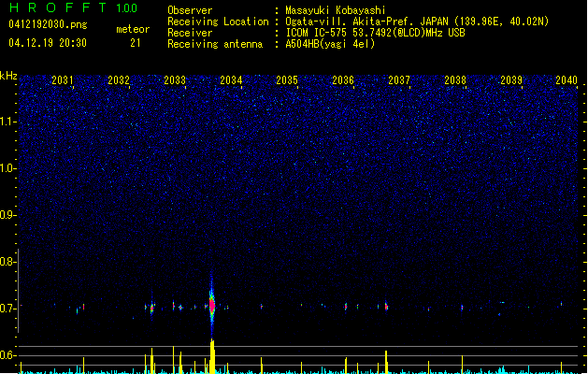Click the 2033 time marker
Viewport: 588px width, 374px height.
tap(175, 80)
